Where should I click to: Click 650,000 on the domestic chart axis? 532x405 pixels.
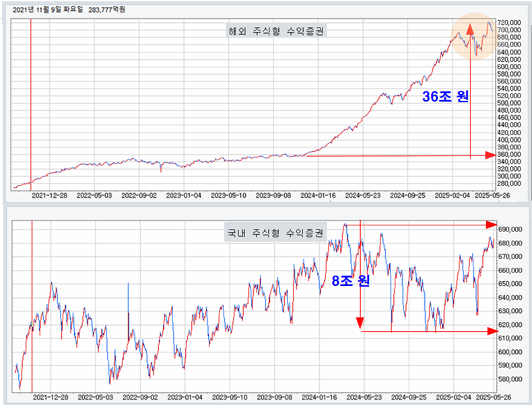pos(510,284)
